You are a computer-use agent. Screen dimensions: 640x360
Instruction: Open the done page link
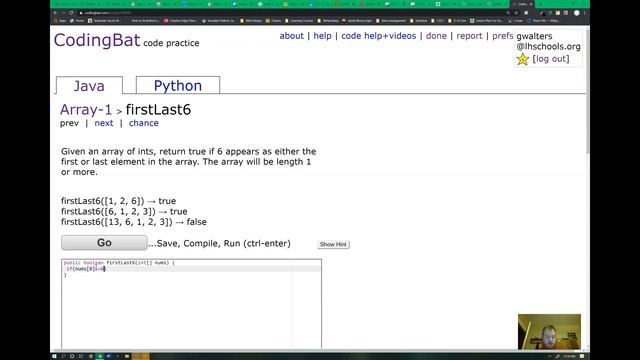pos(436,36)
